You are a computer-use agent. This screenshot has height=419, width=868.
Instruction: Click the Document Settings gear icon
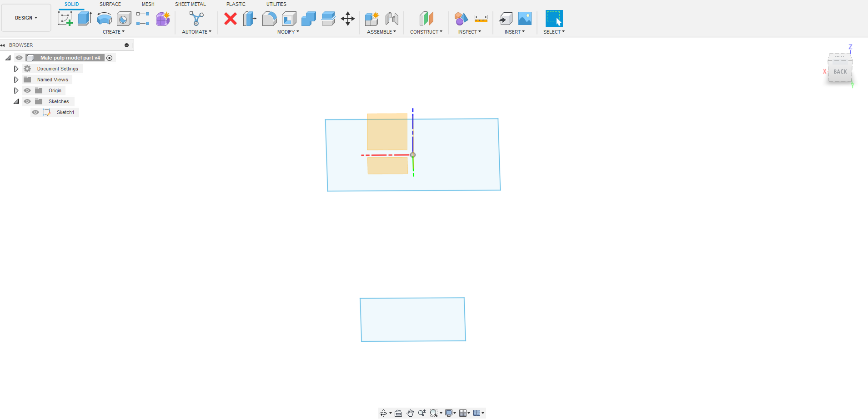coord(27,69)
